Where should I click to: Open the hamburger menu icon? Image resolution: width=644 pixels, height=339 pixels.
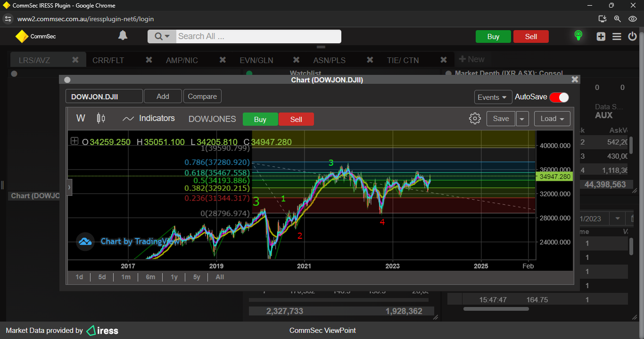[617, 37]
